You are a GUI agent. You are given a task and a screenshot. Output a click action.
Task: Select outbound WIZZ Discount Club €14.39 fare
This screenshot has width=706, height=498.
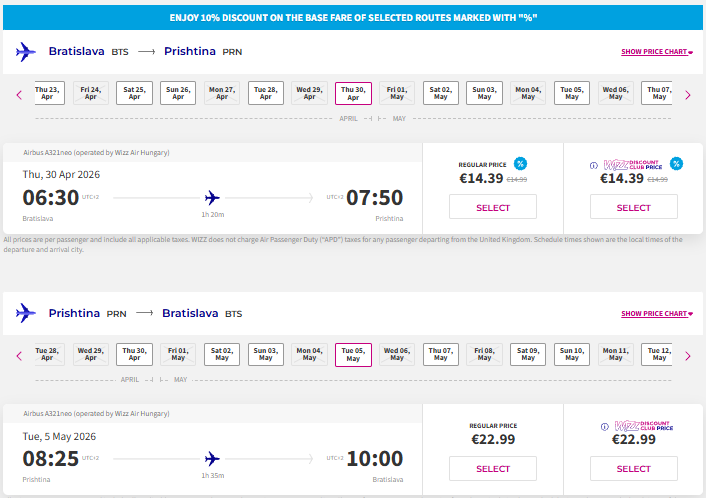(634, 207)
